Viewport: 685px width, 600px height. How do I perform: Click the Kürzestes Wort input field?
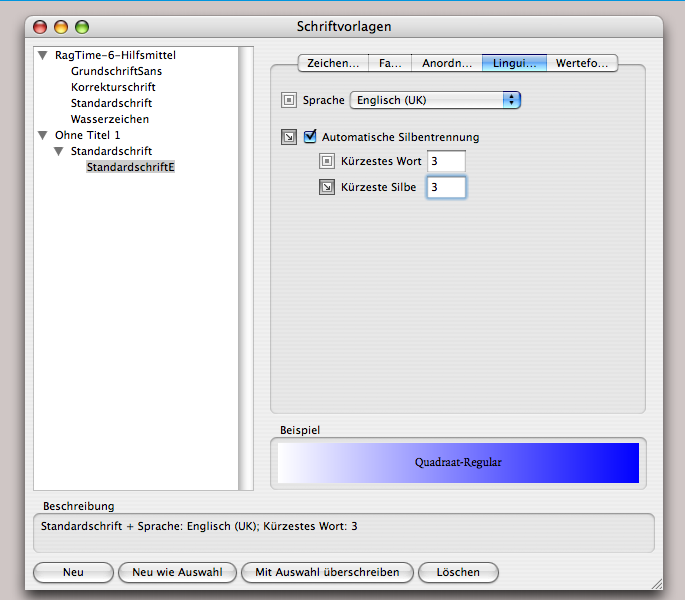(446, 161)
